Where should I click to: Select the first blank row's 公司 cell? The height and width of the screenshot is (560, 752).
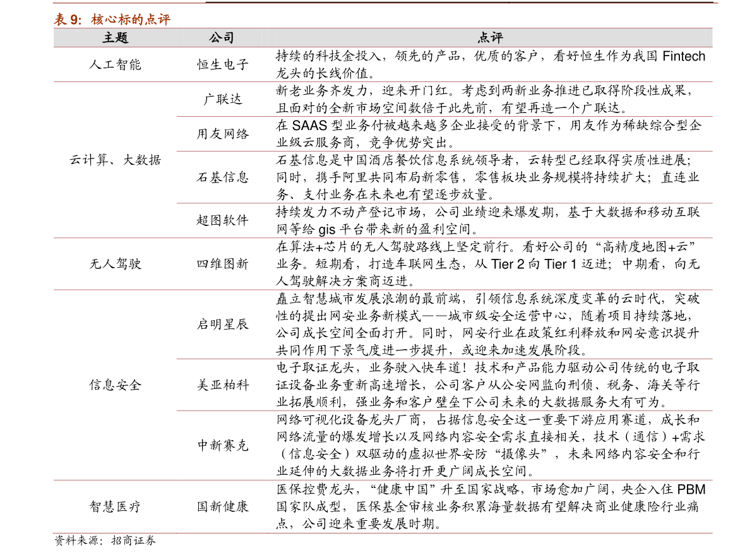(x=222, y=64)
